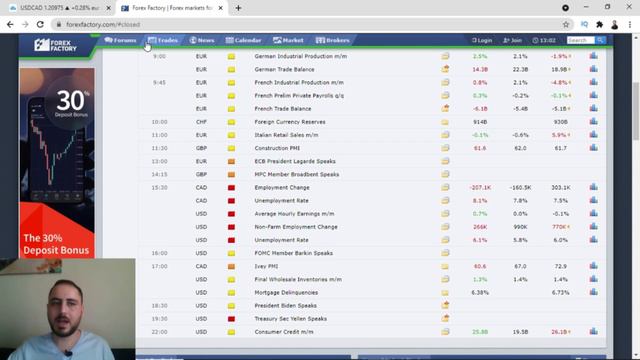
Task: Click USD Unemployment Rate event name
Action: coord(281,240)
